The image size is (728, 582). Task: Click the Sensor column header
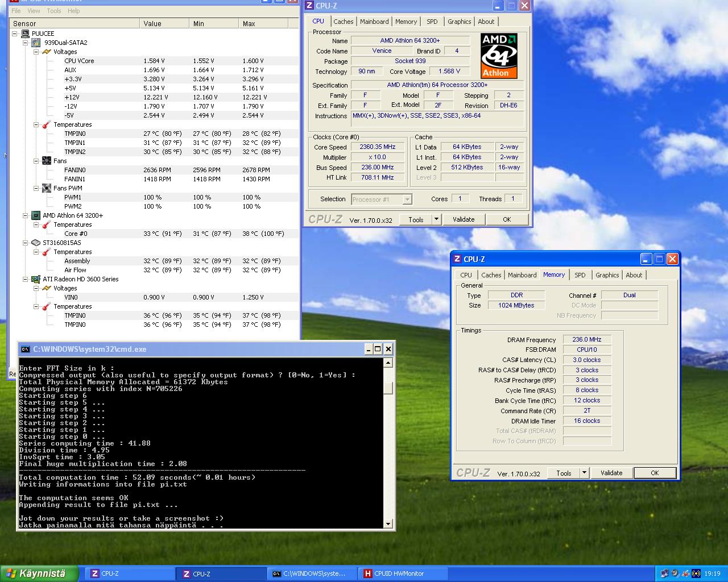[75, 23]
